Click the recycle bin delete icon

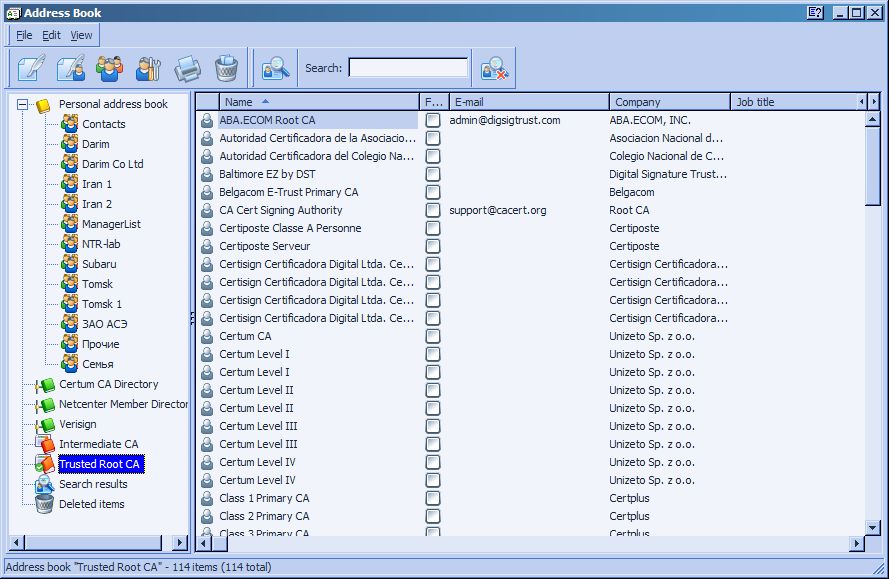pos(226,69)
